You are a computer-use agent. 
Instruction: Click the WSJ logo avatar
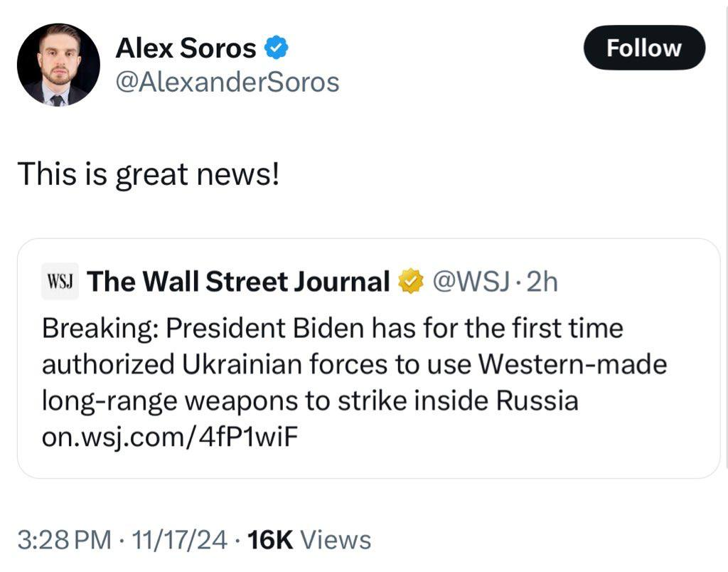tap(60, 282)
